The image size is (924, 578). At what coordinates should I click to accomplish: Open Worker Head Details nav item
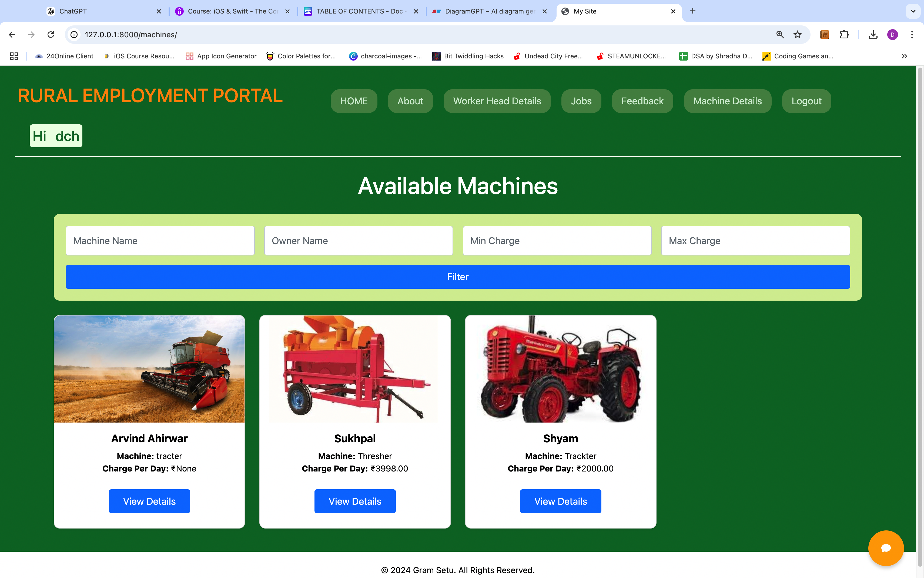(497, 101)
